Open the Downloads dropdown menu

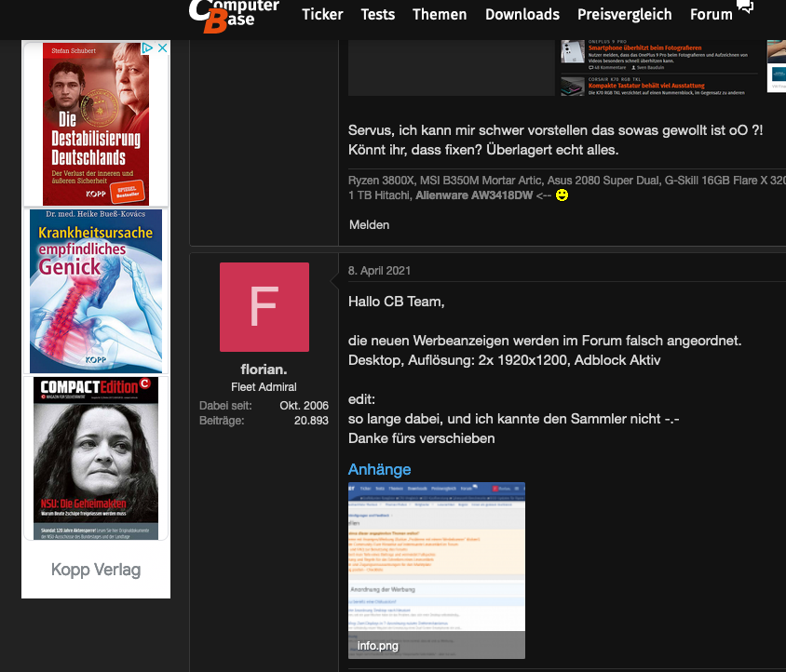tap(522, 15)
